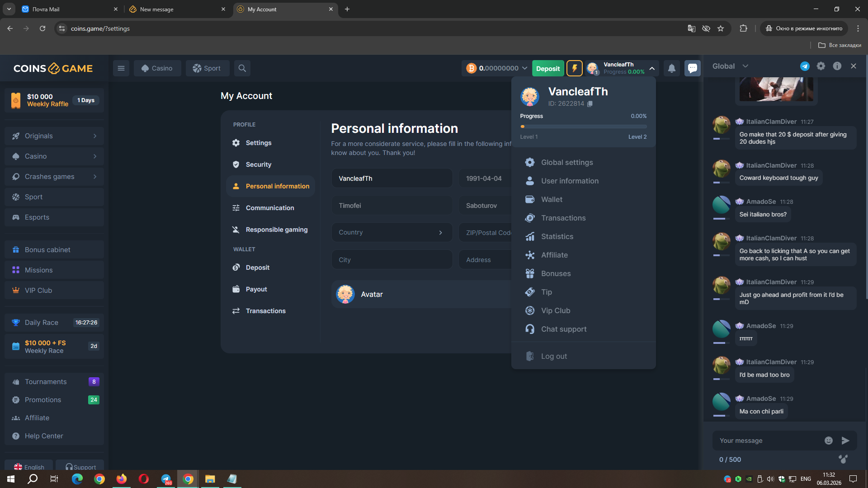Open emoji picker in chat input
Screen dimensions: 868x488
828,441
